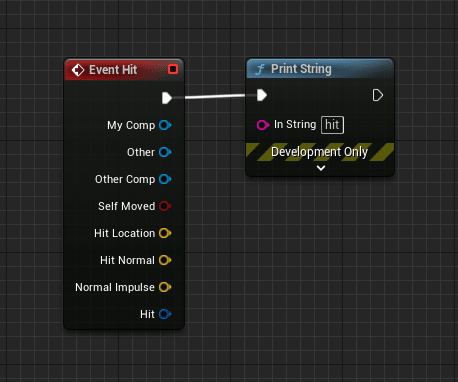This screenshot has height=382, width=458.
Task: Click the Other Comp label
Action: point(125,179)
